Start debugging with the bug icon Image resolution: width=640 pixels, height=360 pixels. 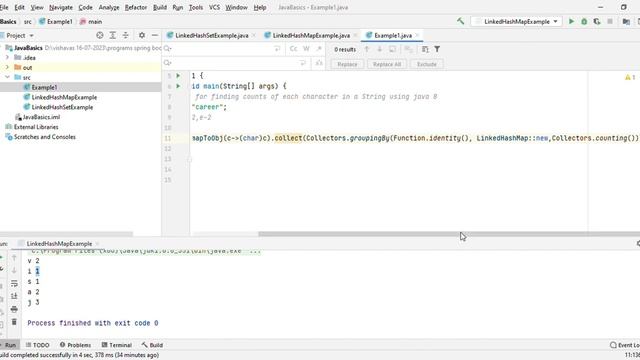584,21
